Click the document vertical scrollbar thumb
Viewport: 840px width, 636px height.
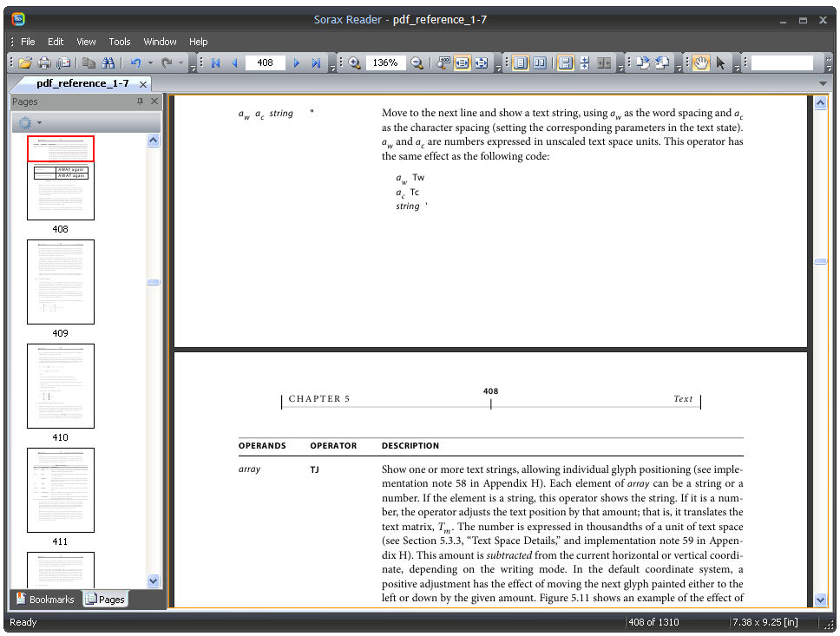coord(820,261)
